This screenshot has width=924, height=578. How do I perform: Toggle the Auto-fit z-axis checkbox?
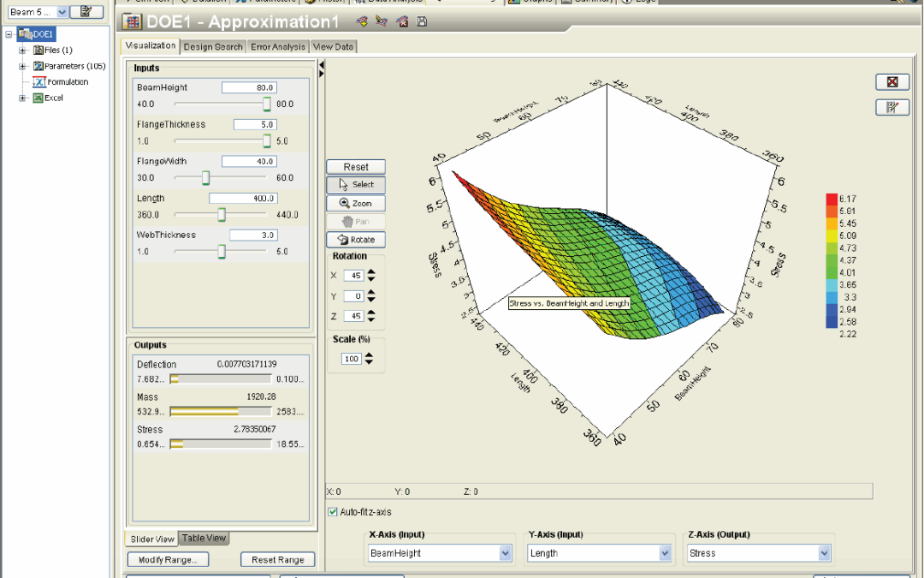click(333, 512)
